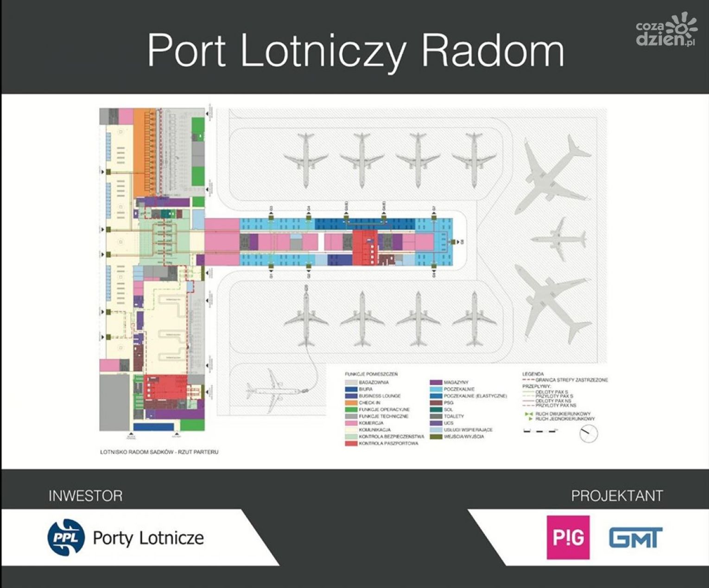Click the pink P!G designer logo

pos(568,537)
